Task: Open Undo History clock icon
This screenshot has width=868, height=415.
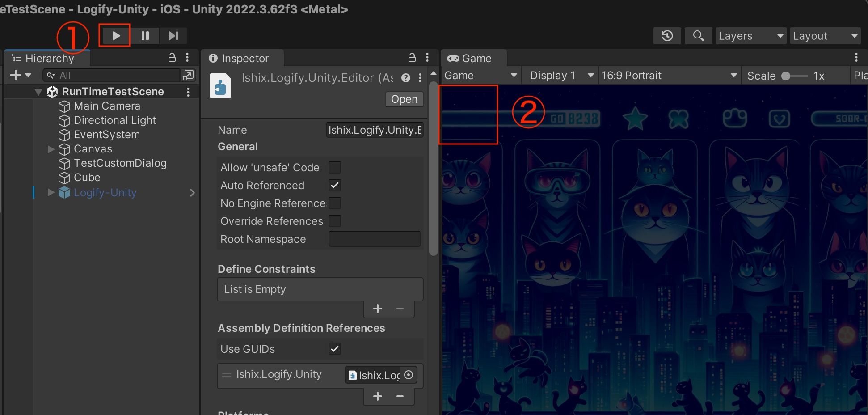Action: point(667,36)
